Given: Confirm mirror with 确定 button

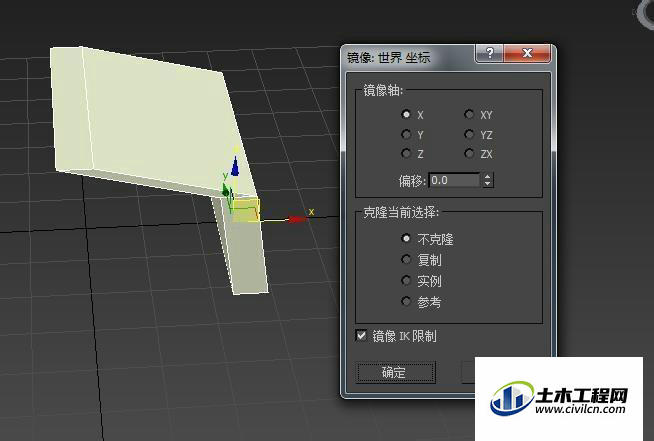Looking at the screenshot, I should tap(395, 372).
